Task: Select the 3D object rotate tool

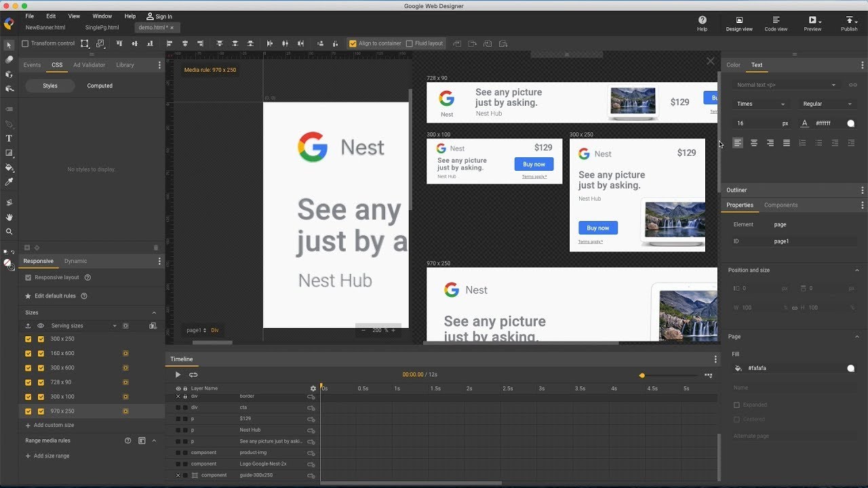Action: point(9,74)
